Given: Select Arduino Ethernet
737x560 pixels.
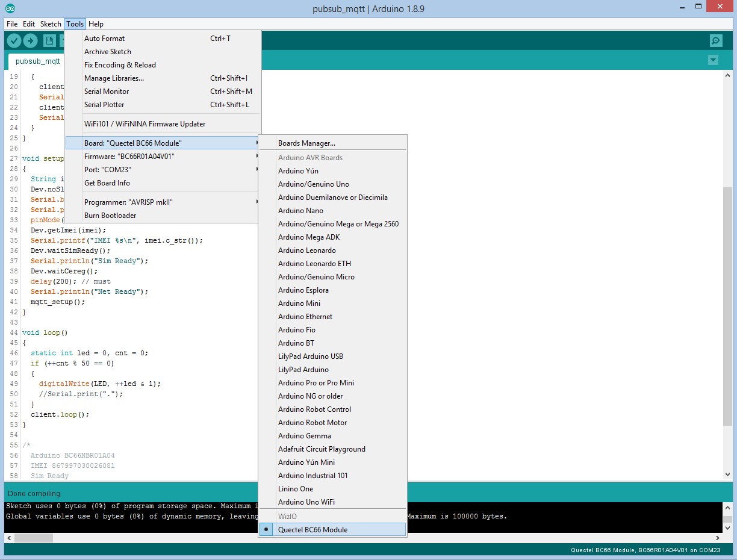Looking at the screenshot, I should point(332,316).
